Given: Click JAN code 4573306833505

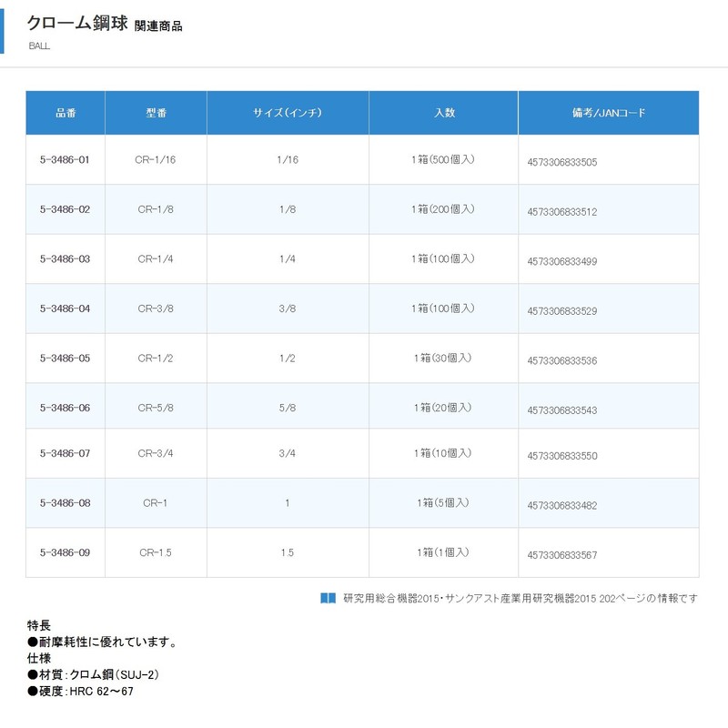Looking at the screenshot, I should 562,162.
